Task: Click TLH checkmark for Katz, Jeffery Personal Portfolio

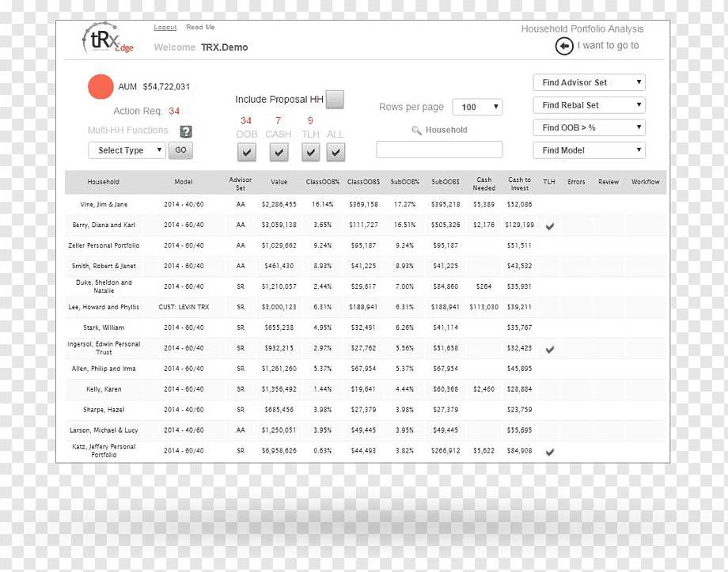Action: (x=550, y=453)
